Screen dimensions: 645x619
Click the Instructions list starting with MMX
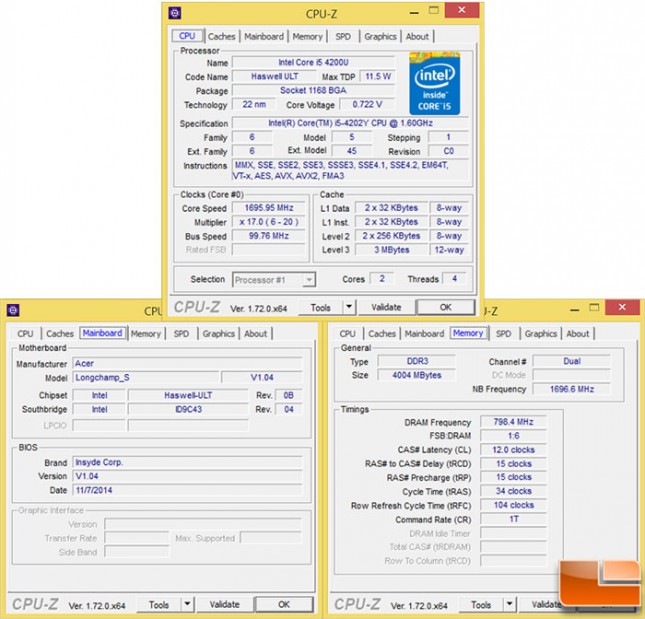350,170
